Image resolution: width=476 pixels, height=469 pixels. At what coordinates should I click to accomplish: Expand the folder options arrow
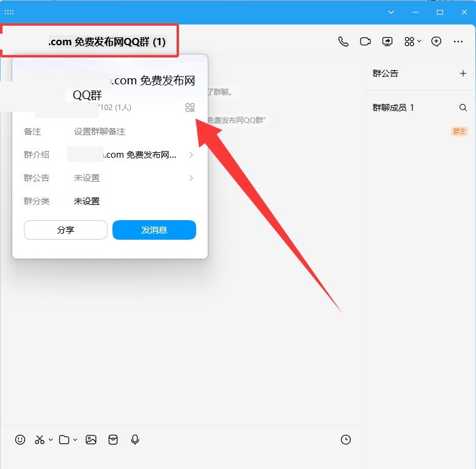coord(75,440)
